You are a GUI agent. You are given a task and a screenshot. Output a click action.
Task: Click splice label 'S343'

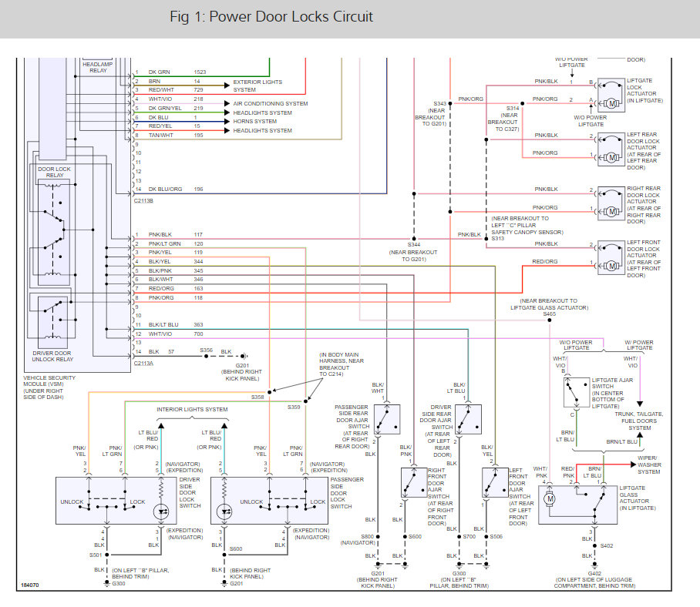[439, 103]
